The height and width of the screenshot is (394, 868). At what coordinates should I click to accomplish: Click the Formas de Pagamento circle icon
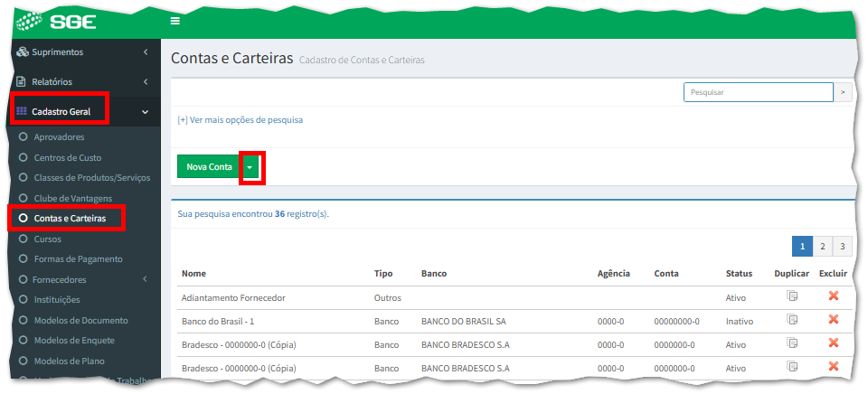pos(23,258)
